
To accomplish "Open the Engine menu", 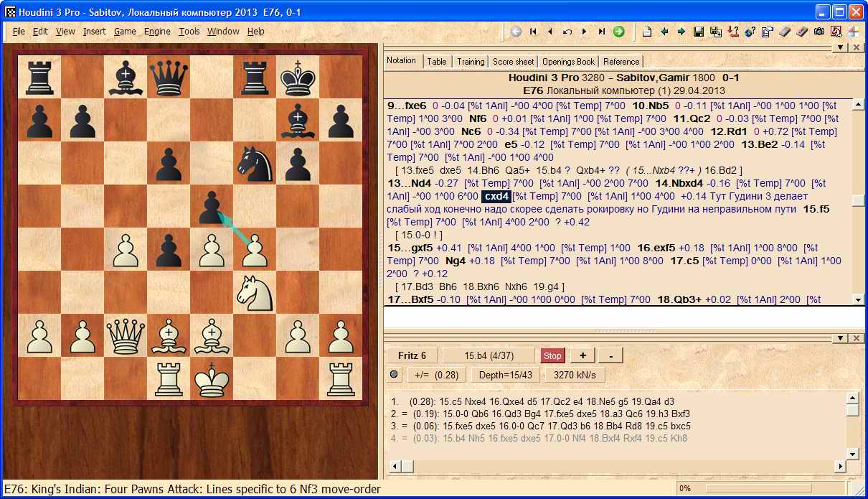I will (157, 32).
